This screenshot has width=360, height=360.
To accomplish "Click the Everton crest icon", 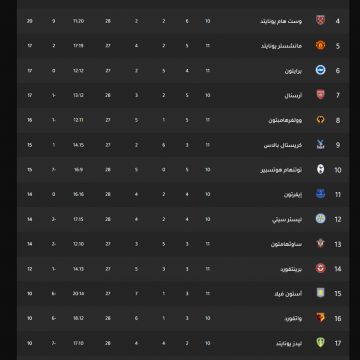I will [320, 194].
